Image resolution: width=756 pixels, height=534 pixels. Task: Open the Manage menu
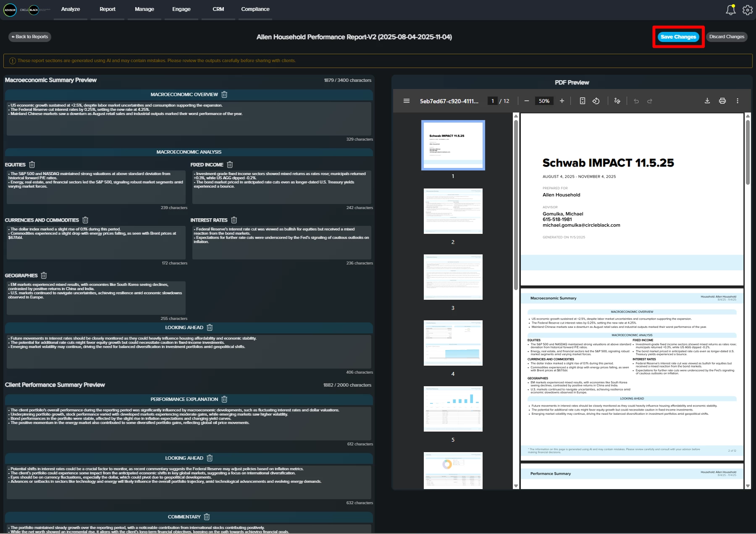[x=144, y=9]
